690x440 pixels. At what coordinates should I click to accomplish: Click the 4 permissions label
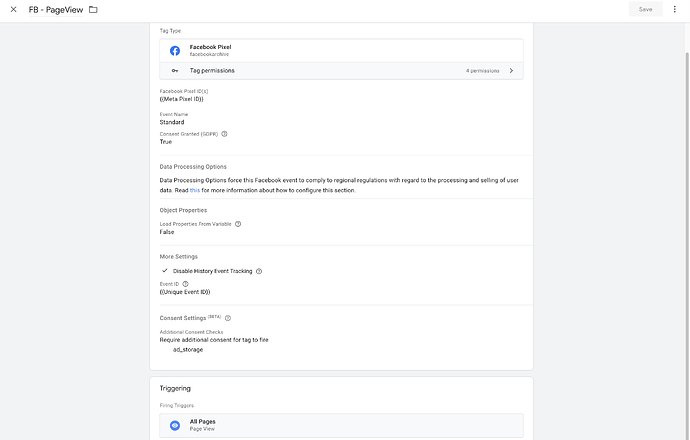tap(482, 71)
